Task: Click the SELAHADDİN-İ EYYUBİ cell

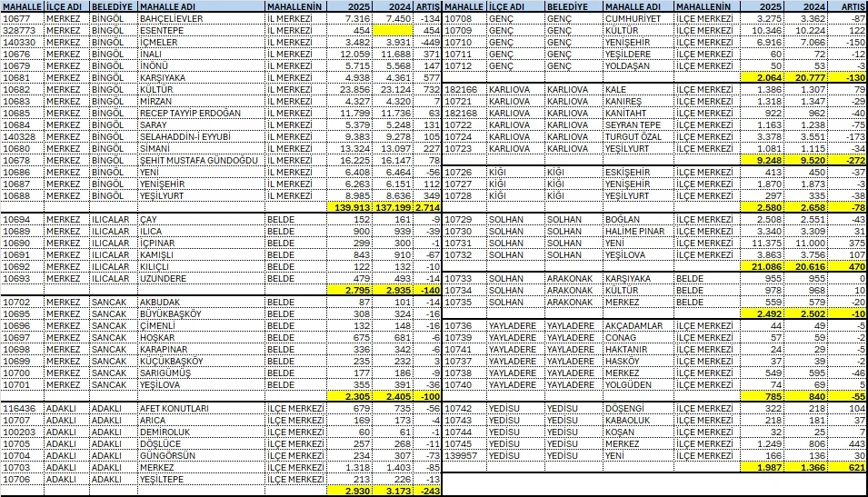Action: [x=200, y=136]
